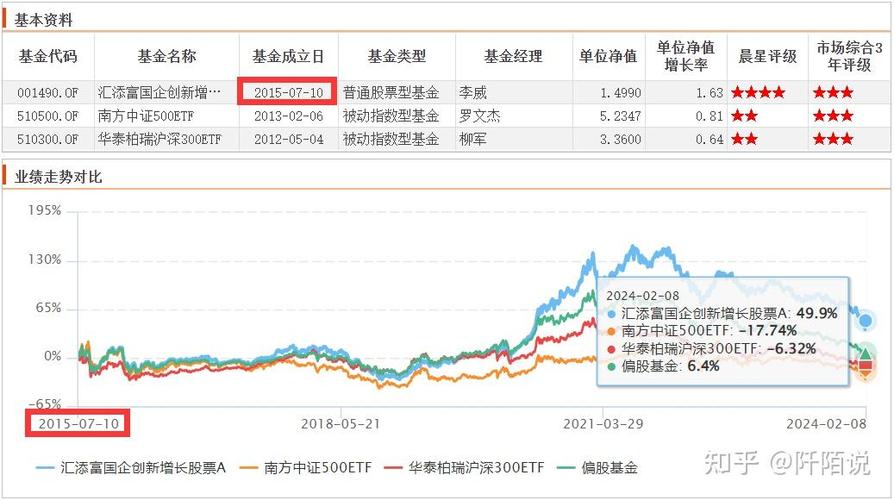Click the 基本资料 section heading
The width and height of the screenshot is (894, 500).
tap(43, 21)
